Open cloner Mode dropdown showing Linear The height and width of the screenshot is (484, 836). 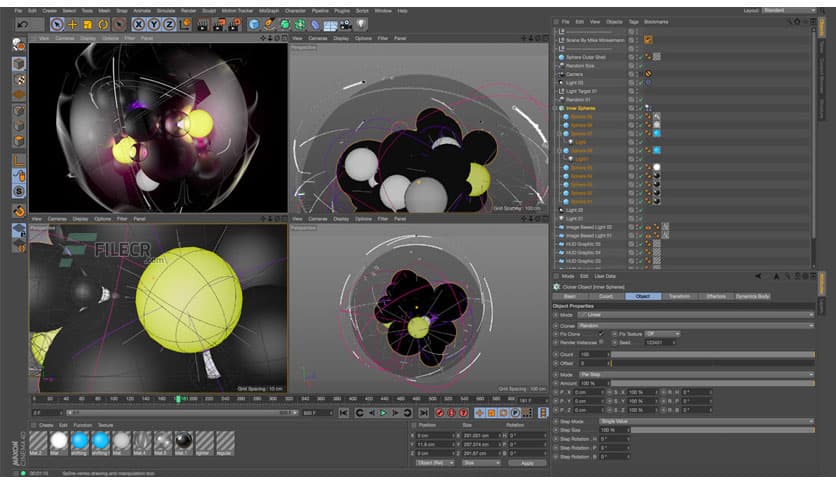(x=696, y=315)
